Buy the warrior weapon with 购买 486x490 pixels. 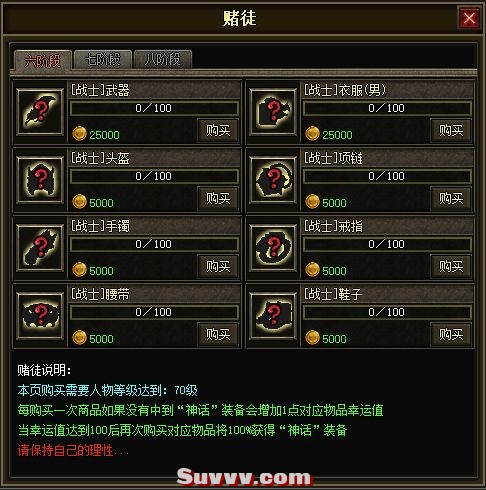click(x=218, y=130)
